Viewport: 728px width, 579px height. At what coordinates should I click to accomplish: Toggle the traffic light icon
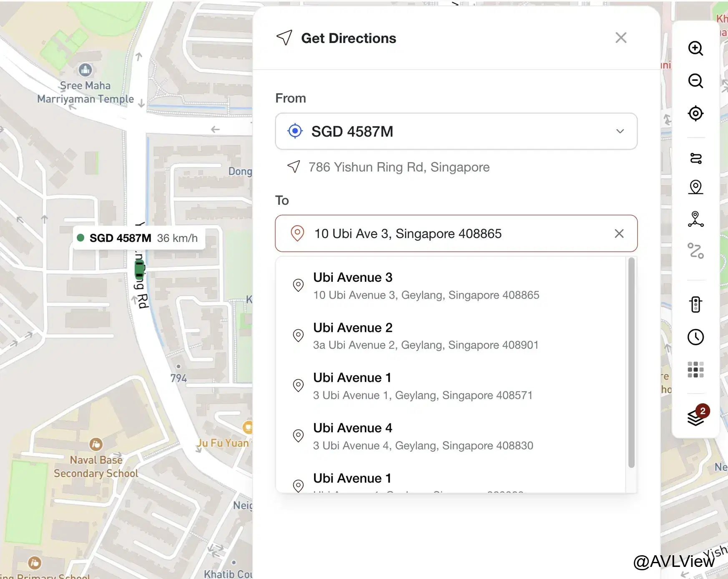pos(695,304)
